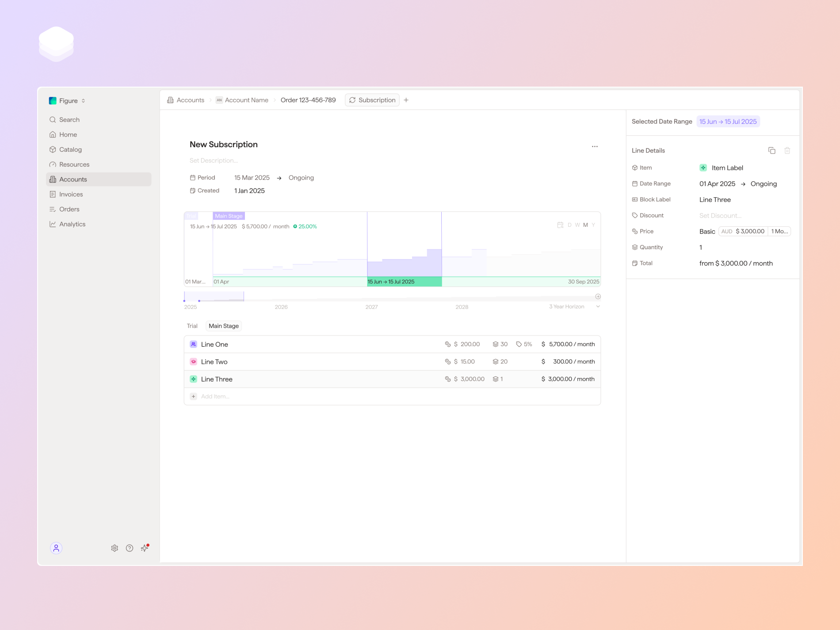Click the calendar icon in chart controls
This screenshot has width=840, height=630.
pos(560,225)
